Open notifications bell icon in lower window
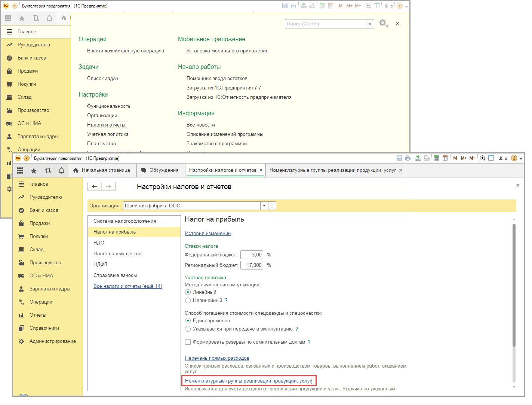The image size is (532, 405). click(61, 171)
